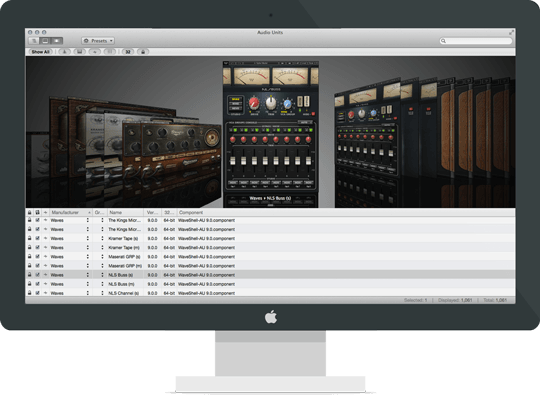This screenshot has height=395, width=540.
Task: Click arrow icon on Maserati GRP (s) row
Action: (45, 256)
